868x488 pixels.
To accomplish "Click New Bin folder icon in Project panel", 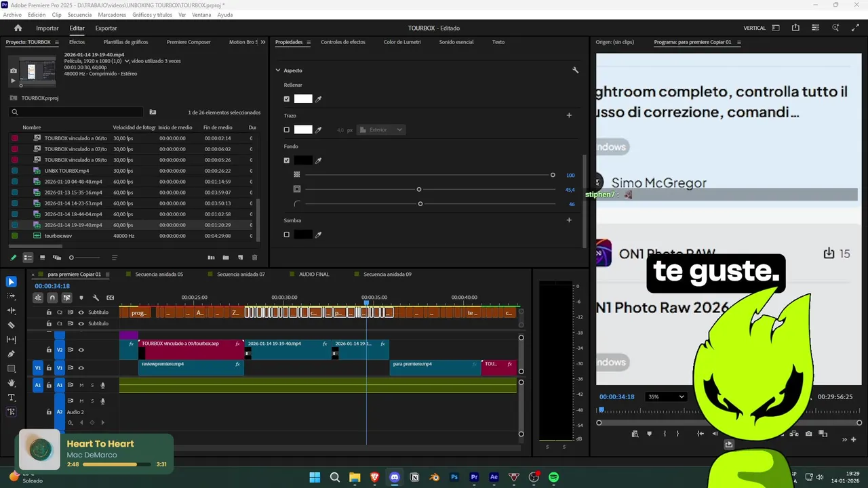I will click(226, 258).
